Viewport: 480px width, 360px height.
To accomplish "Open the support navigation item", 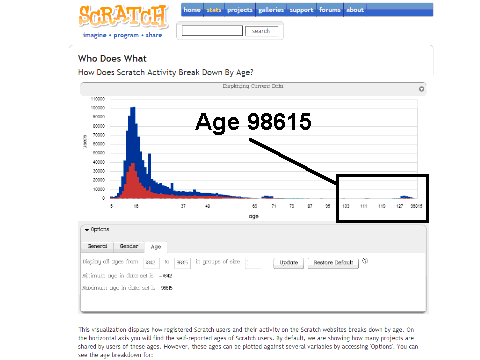I will [x=301, y=10].
